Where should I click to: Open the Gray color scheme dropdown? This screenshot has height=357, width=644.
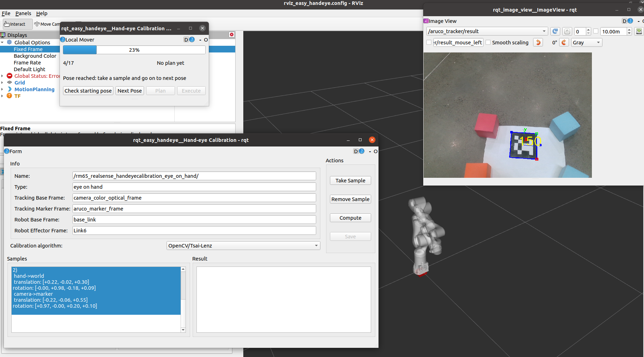coord(587,42)
